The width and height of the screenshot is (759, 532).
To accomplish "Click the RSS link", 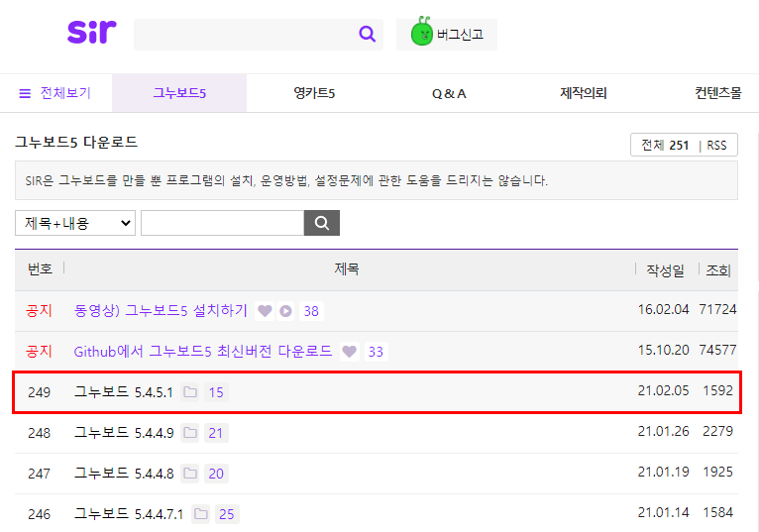I will point(716,146).
